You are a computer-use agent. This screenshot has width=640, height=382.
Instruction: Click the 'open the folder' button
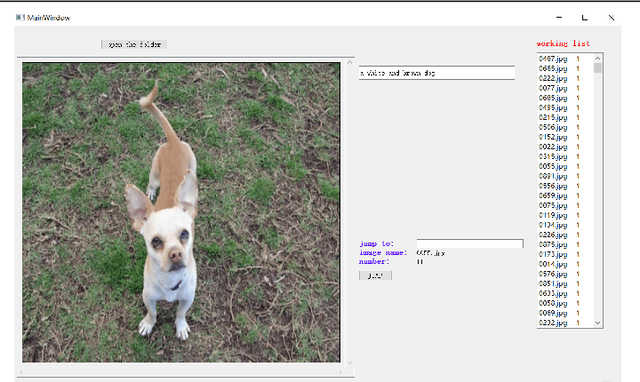(x=134, y=44)
